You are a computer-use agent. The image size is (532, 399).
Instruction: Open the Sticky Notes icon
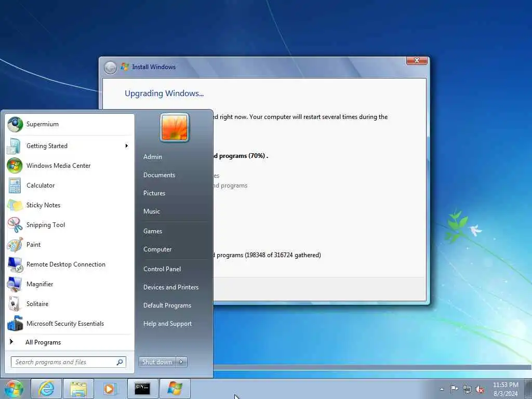(15, 205)
